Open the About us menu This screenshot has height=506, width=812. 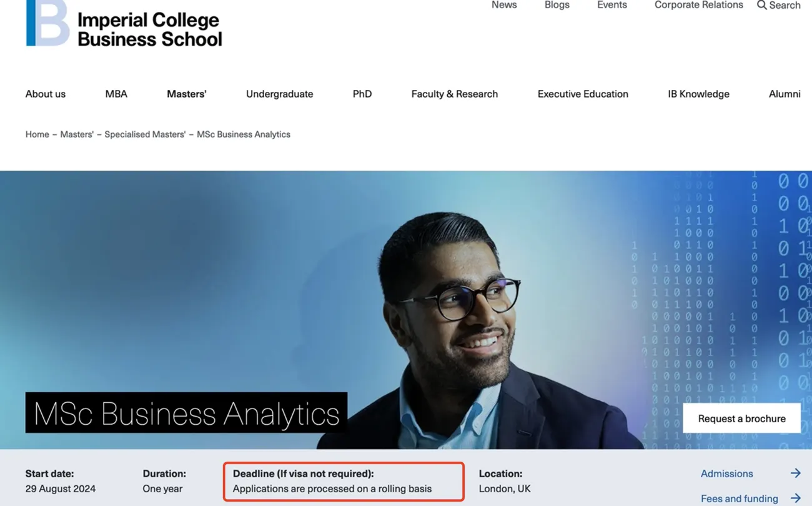(45, 94)
